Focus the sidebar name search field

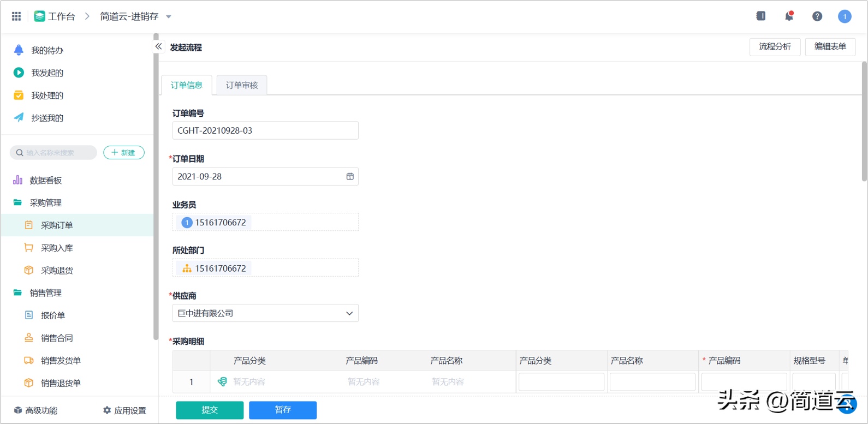53,153
